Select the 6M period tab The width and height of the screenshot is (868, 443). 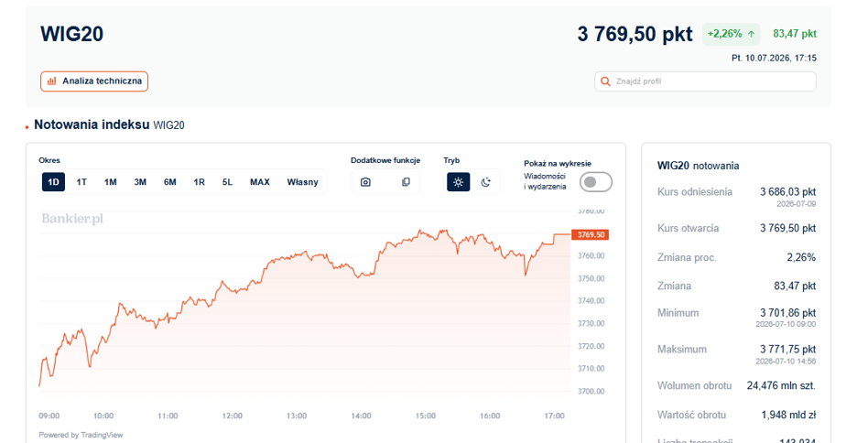coord(170,182)
